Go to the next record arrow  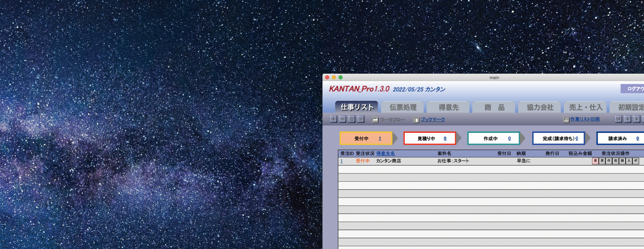point(637,119)
